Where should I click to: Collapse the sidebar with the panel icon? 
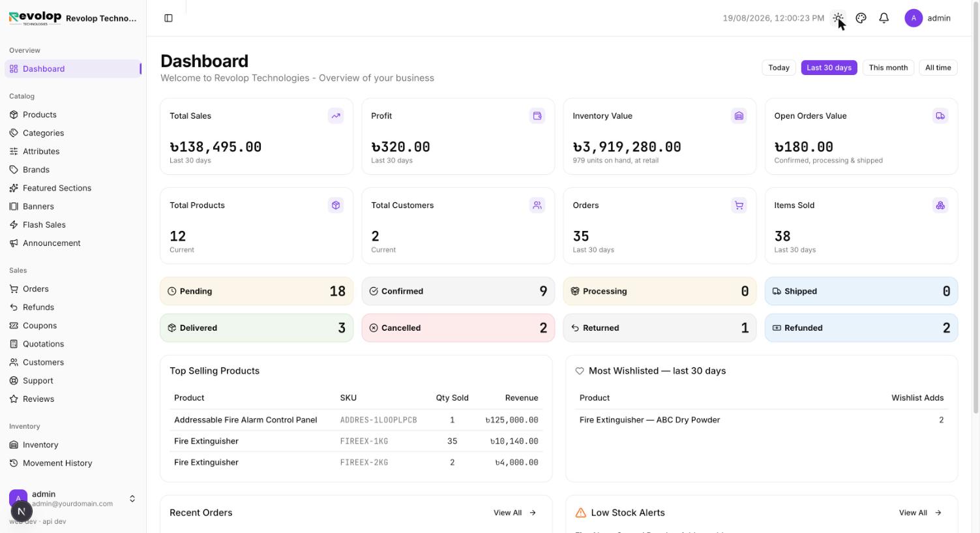click(168, 18)
